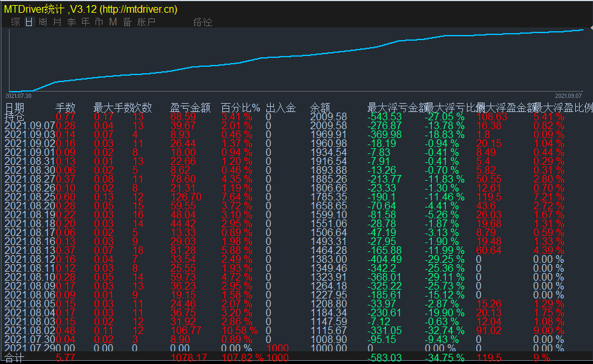Click the blue equity curve line
Viewport: 593px width, 364px height.
tap(318, 54)
